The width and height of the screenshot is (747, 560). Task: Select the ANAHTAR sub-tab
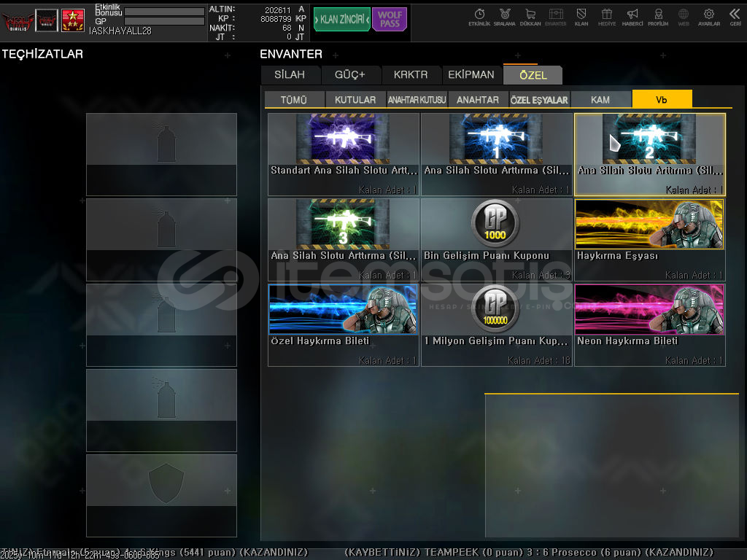pyautogui.click(x=478, y=100)
